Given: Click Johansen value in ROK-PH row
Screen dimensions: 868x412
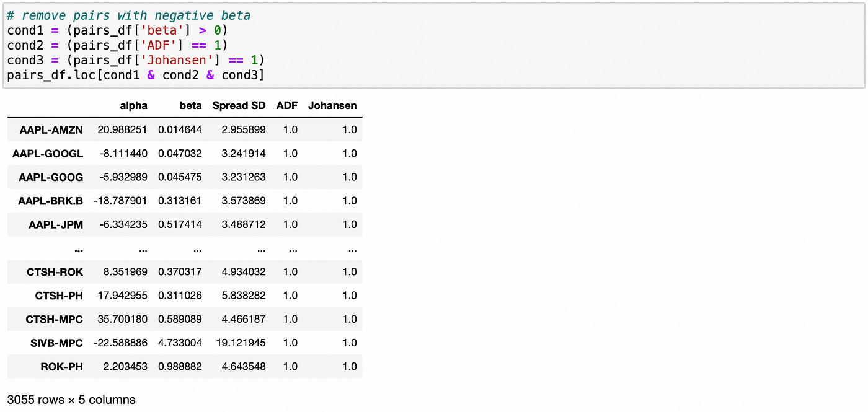Looking at the screenshot, I should (350, 366).
